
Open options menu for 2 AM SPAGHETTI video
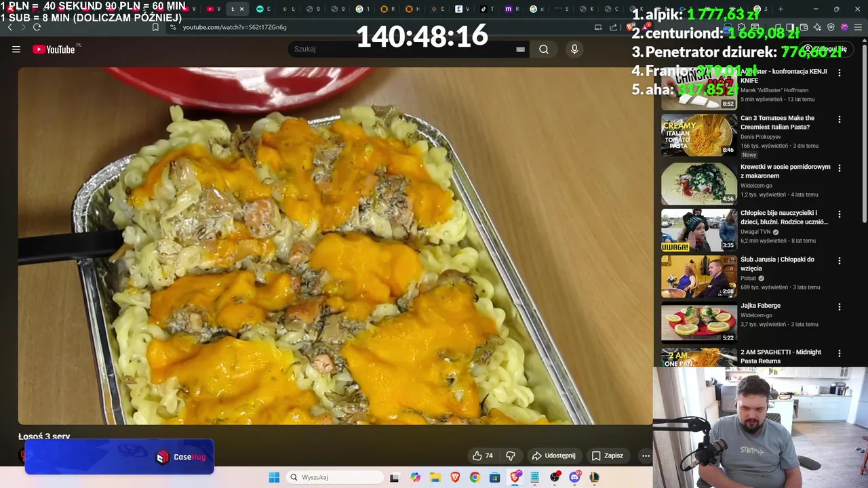tap(840, 353)
